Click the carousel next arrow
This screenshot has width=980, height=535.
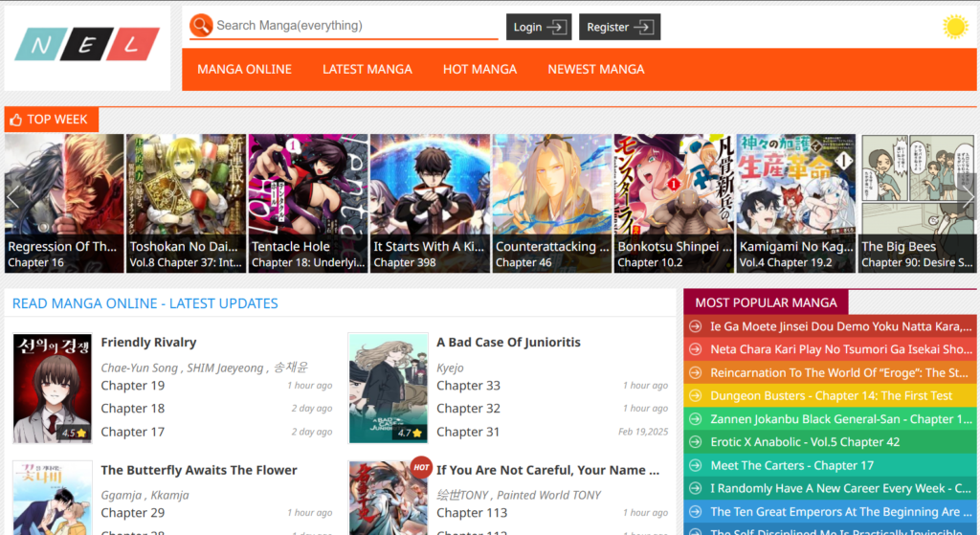tap(968, 197)
